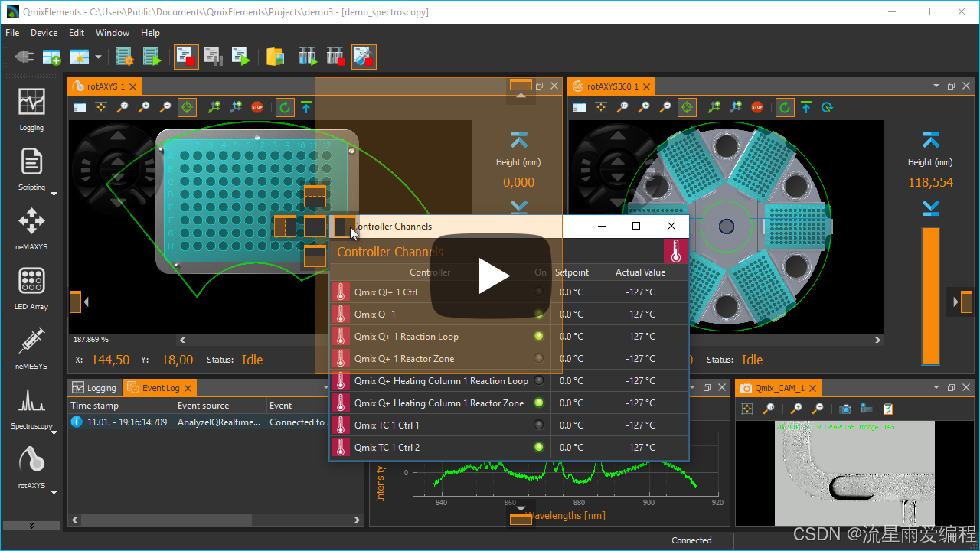Lower height with down arrow in rotAXYS360 panel
The width and height of the screenshot is (980, 551).
(930, 208)
